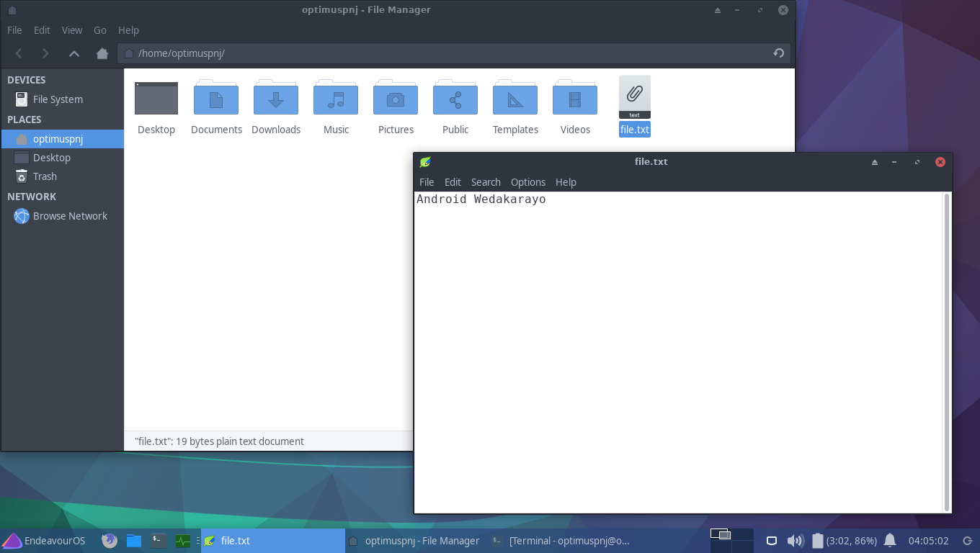The width and height of the screenshot is (980, 553).
Task: Select optimuspnj in Places sidebar
Action: click(x=63, y=139)
